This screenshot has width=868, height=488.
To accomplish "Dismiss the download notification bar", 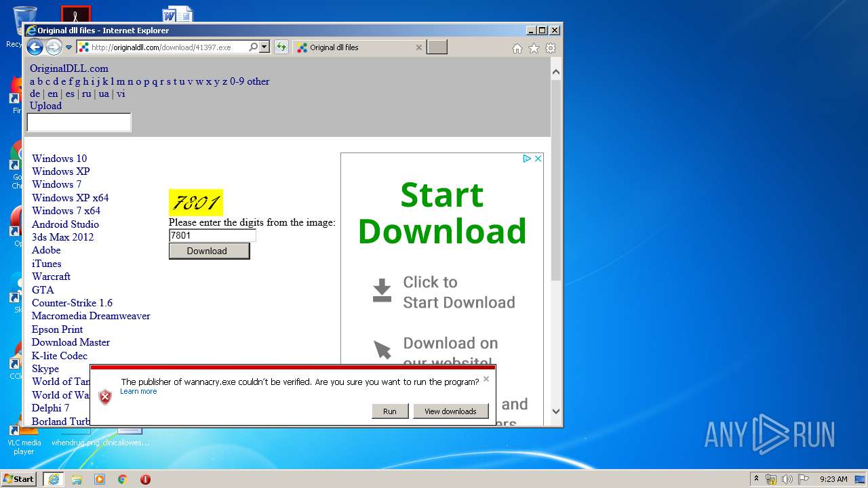I will pos(486,380).
